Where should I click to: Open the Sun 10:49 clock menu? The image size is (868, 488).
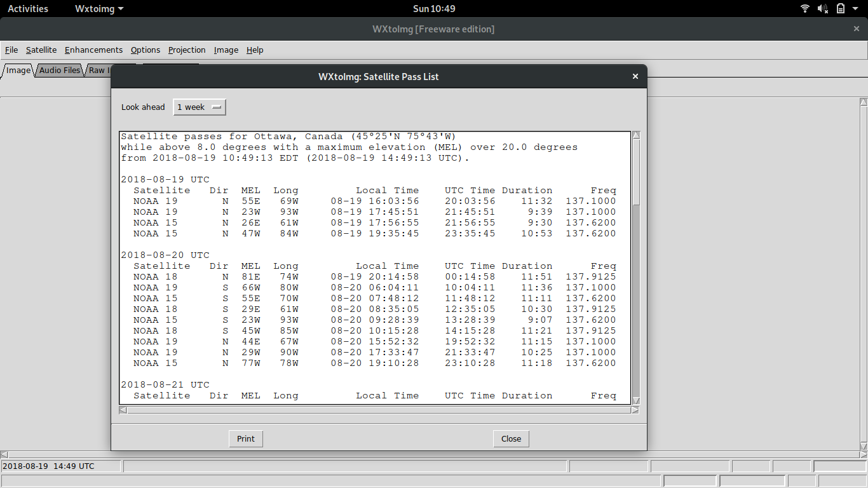(x=434, y=9)
